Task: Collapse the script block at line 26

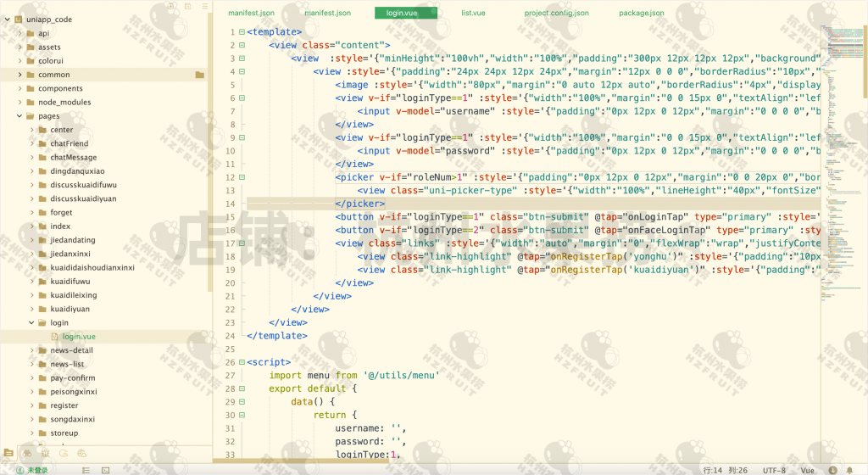Action: [x=242, y=362]
